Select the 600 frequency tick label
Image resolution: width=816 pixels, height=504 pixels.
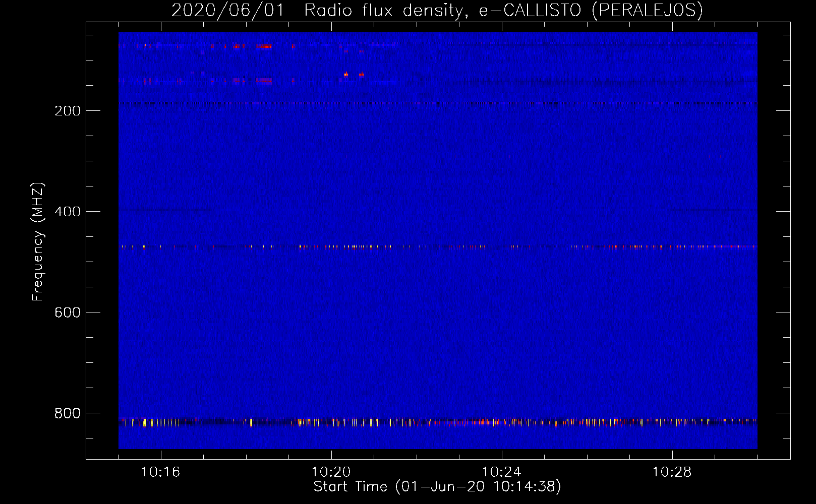pos(68,312)
